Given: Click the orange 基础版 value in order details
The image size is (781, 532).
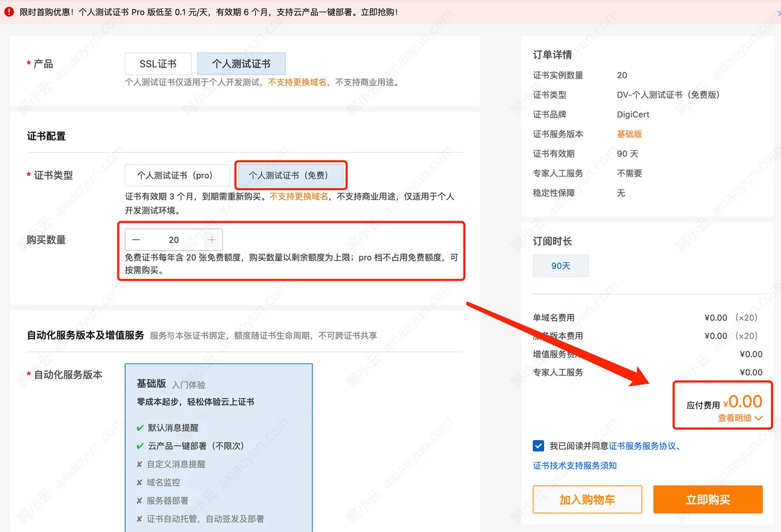Looking at the screenshot, I should click(x=629, y=134).
